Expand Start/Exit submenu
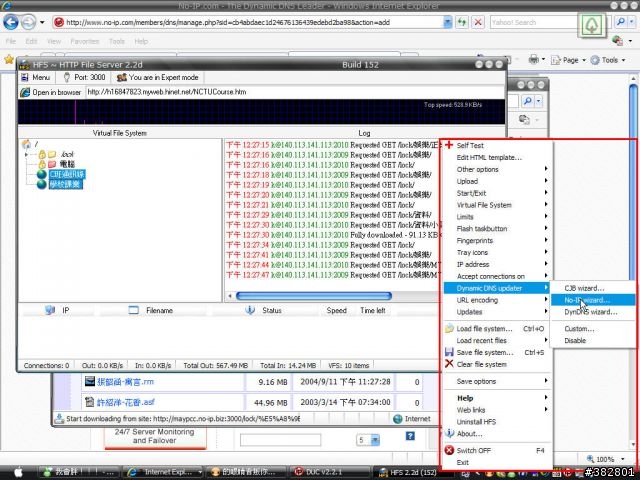The height and width of the screenshot is (480, 640). [x=497, y=193]
